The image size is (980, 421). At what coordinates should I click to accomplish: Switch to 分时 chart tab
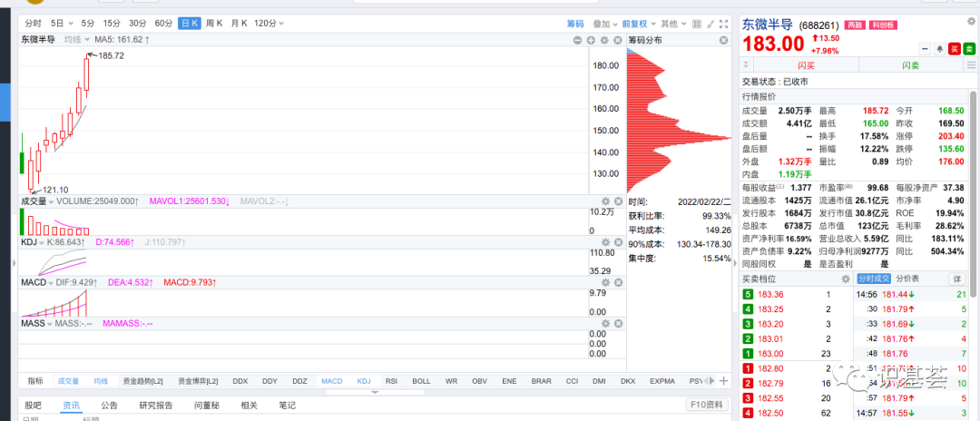pos(33,24)
